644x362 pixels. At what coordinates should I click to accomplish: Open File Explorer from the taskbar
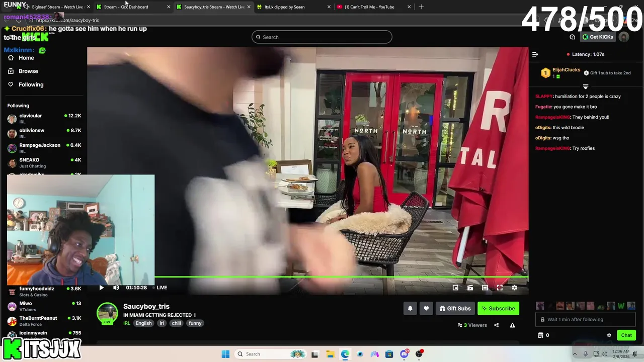pos(330,354)
